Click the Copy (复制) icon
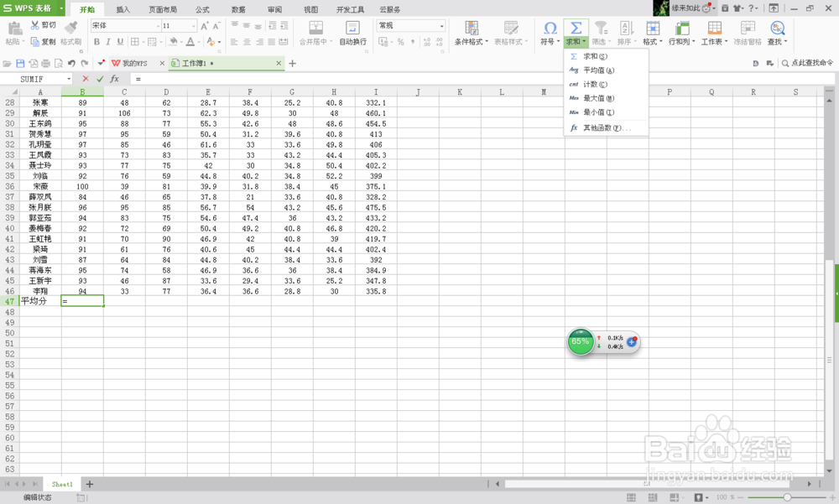 34,42
